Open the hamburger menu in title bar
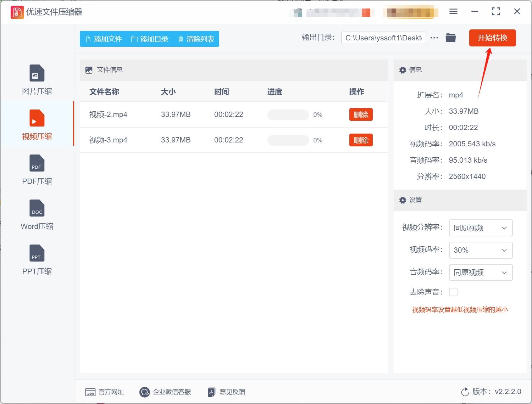The height and width of the screenshot is (404, 532). tap(453, 12)
